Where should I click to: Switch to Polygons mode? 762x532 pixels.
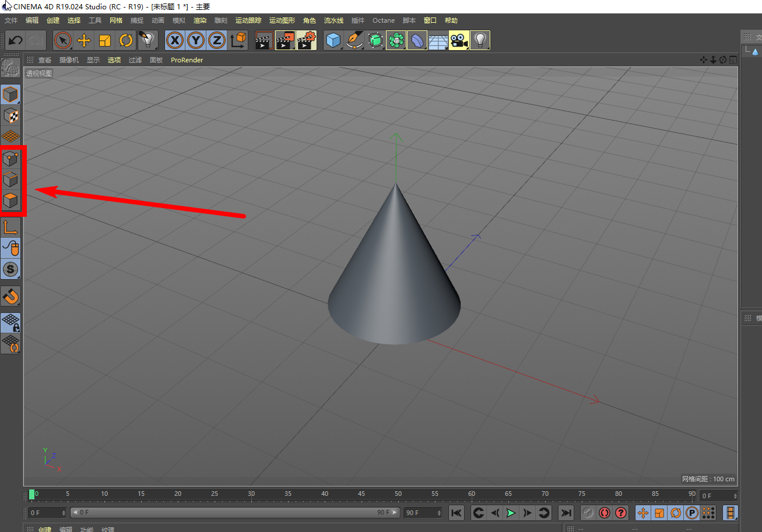click(x=11, y=200)
